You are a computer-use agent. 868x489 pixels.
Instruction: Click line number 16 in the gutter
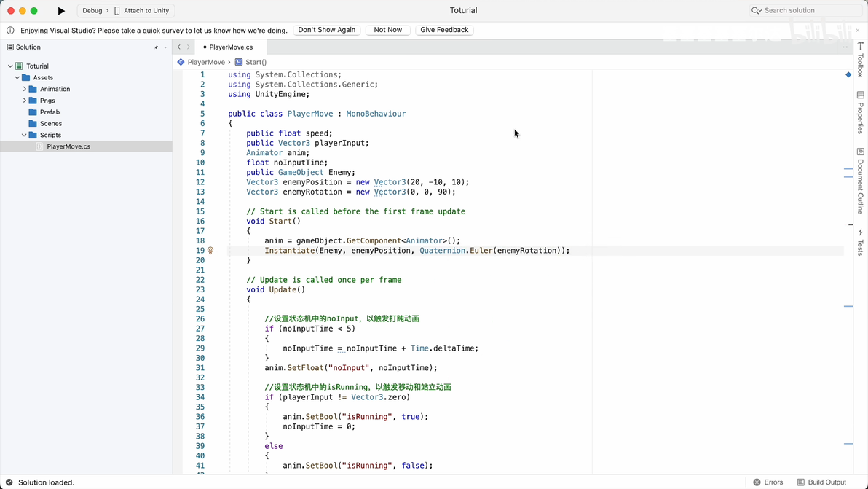coord(200,222)
